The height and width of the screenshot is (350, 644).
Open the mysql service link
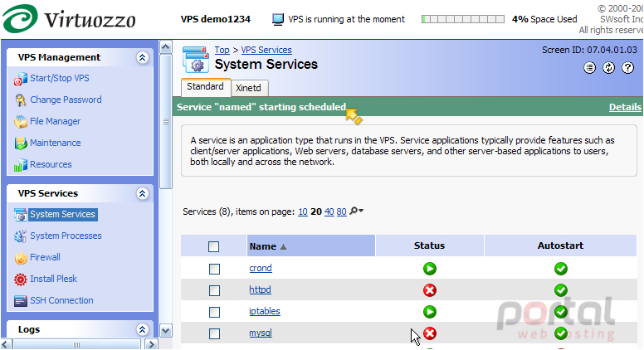261,333
